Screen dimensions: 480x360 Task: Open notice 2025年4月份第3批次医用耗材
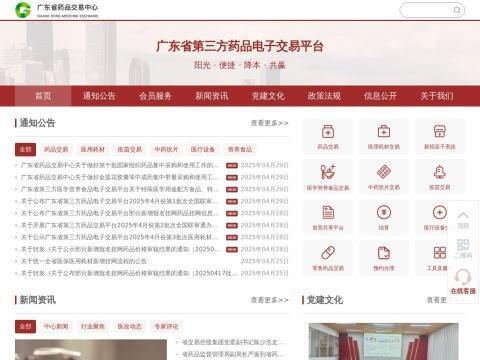pos(119,237)
